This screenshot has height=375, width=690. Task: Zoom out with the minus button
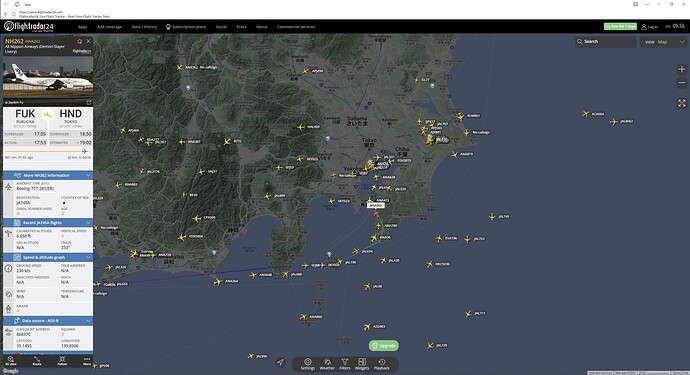tap(682, 82)
